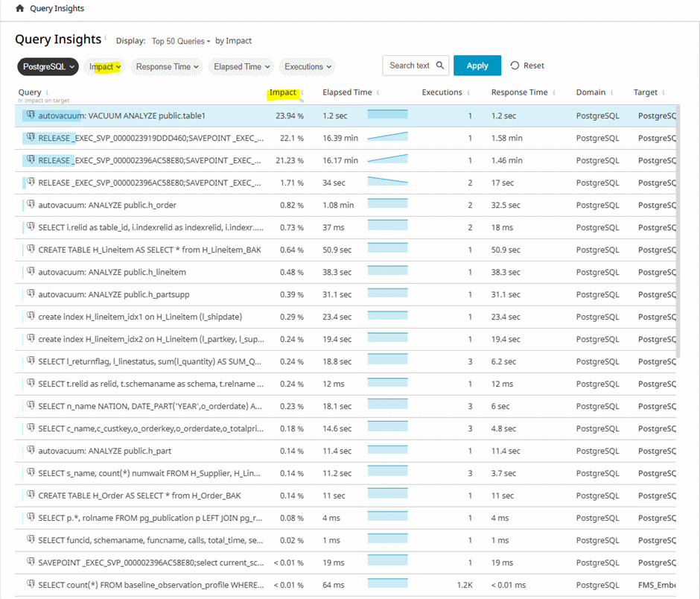The height and width of the screenshot is (599, 700).
Task: Click the table's vertical scrollbar
Action: tap(678, 232)
